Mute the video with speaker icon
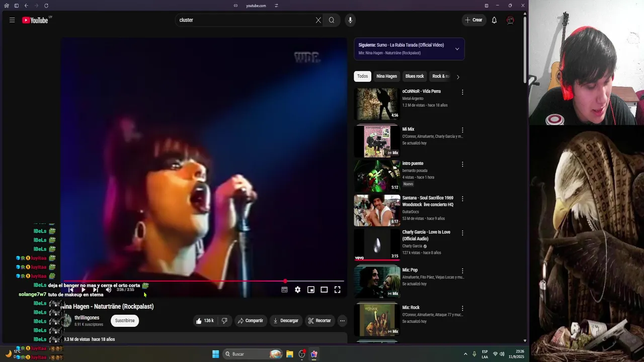 pos(108,290)
